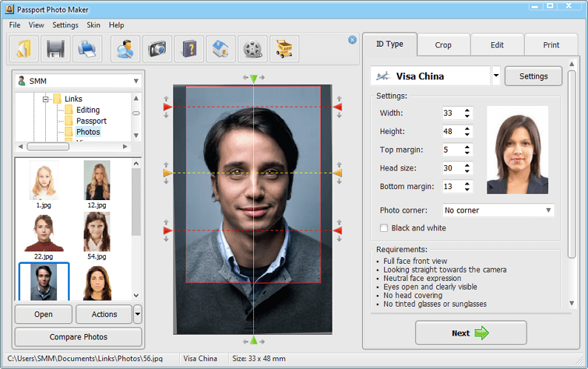Click the printer toolbar icon
This screenshot has width=588, height=369.
coord(87,49)
